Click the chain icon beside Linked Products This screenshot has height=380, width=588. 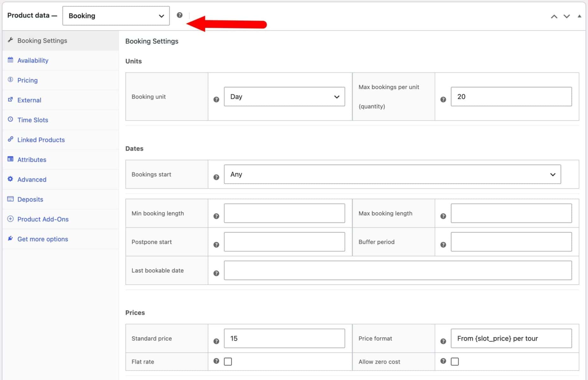pyautogui.click(x=10, y=139)
